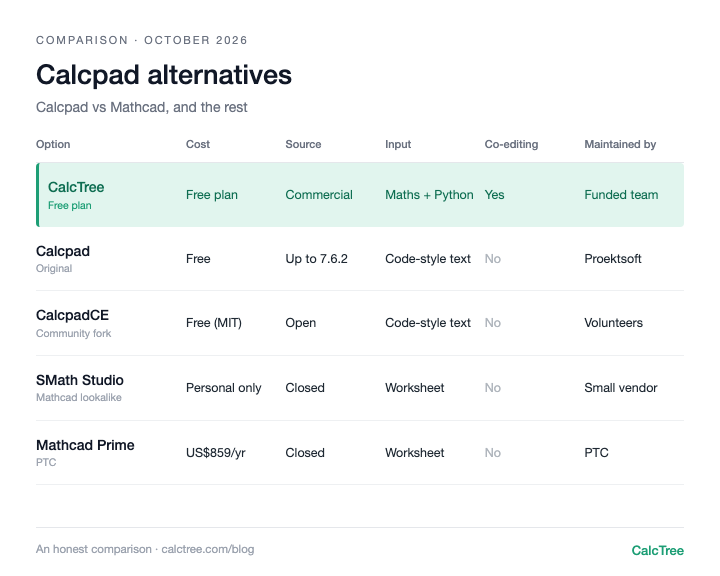Image resolution: width=720 pixels, height=576 pixels.
Task: Click the 'Free plan' cost cell for CalcTree
Action: click(x=212, y=195)
